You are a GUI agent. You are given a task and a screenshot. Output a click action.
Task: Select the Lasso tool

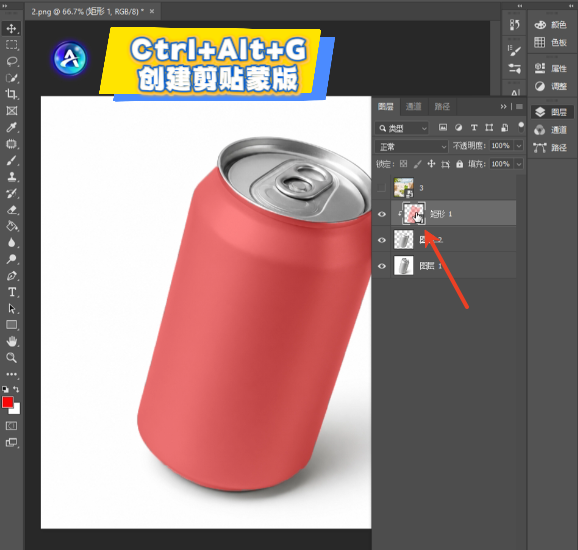[11, 61]
